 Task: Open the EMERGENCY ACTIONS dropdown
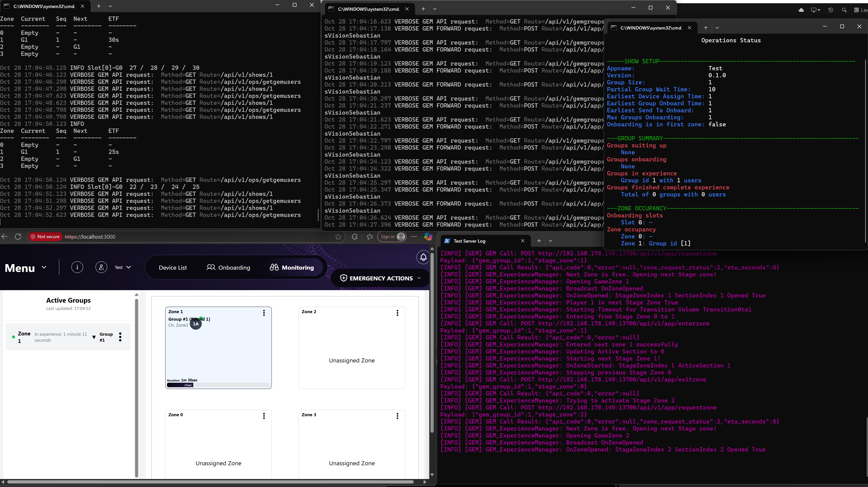click(381, 278)
